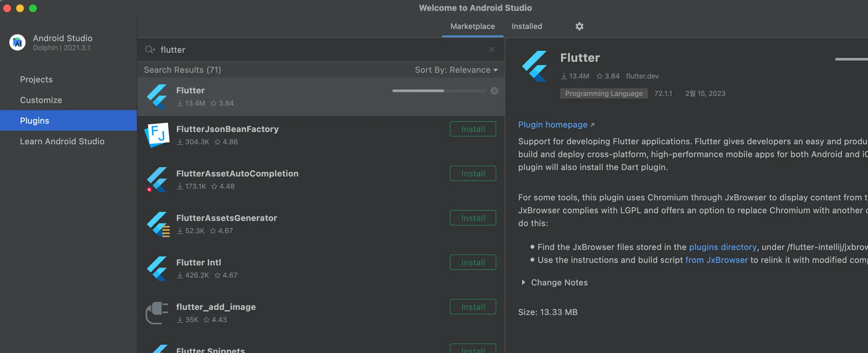Cancel the Flutter plugin download
This screenshot has height=353, width=868.
tap(494, 91)
